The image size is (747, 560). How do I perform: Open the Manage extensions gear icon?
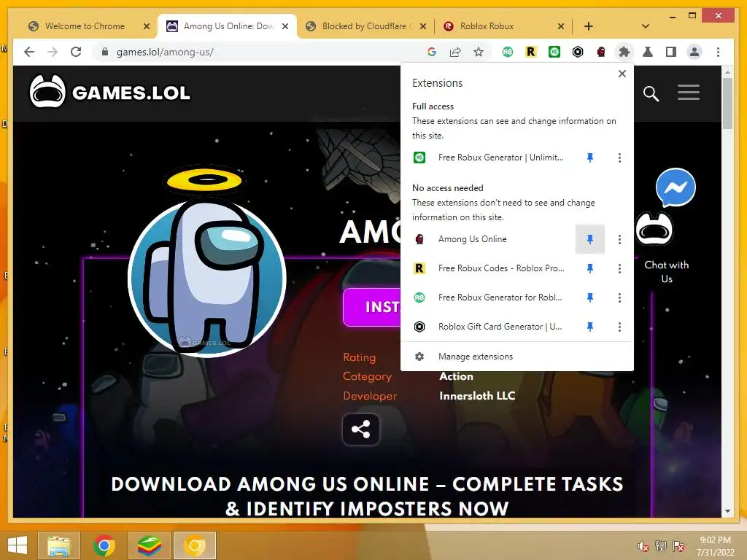click(x=419, y=357)
